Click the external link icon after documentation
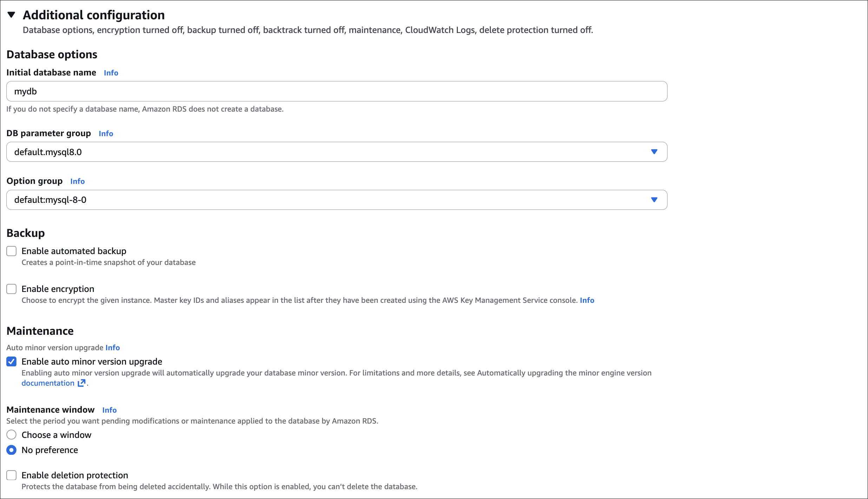Viewport: 868px width, 499px height. (x=81, y=383)
